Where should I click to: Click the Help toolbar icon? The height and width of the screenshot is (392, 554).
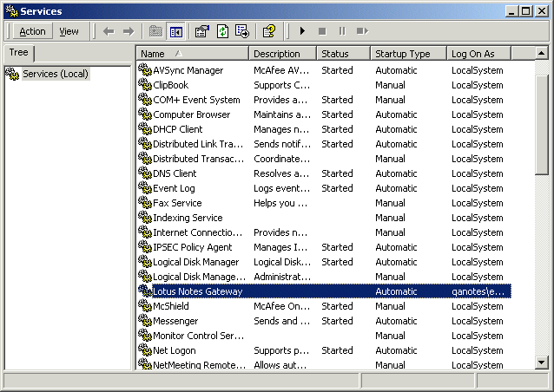point(269,31)
